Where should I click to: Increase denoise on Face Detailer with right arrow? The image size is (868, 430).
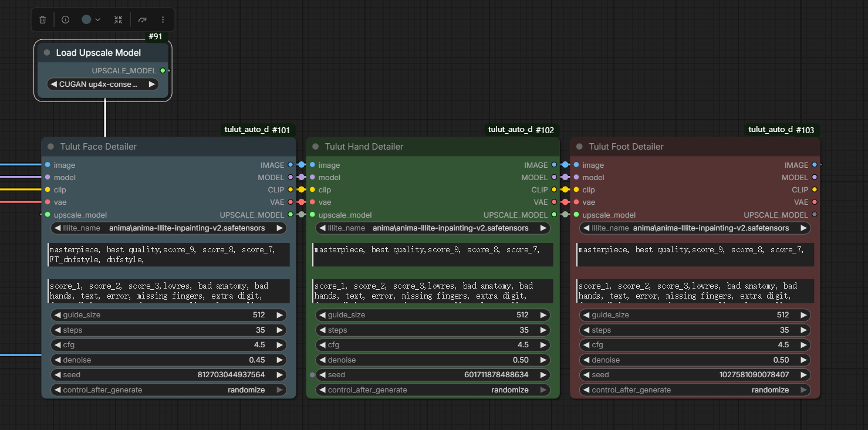(x=279, y=360)
